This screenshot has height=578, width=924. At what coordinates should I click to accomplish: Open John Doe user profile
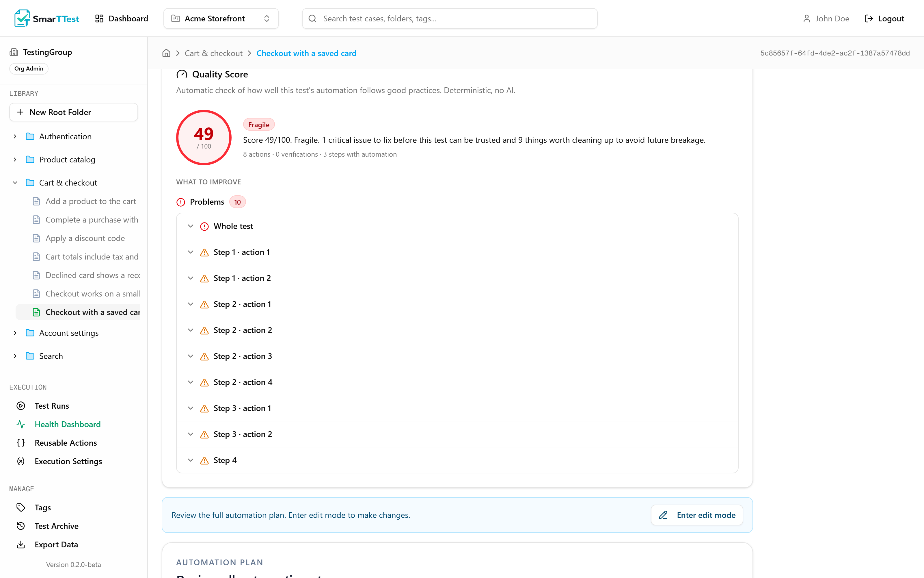click(826, 18)
